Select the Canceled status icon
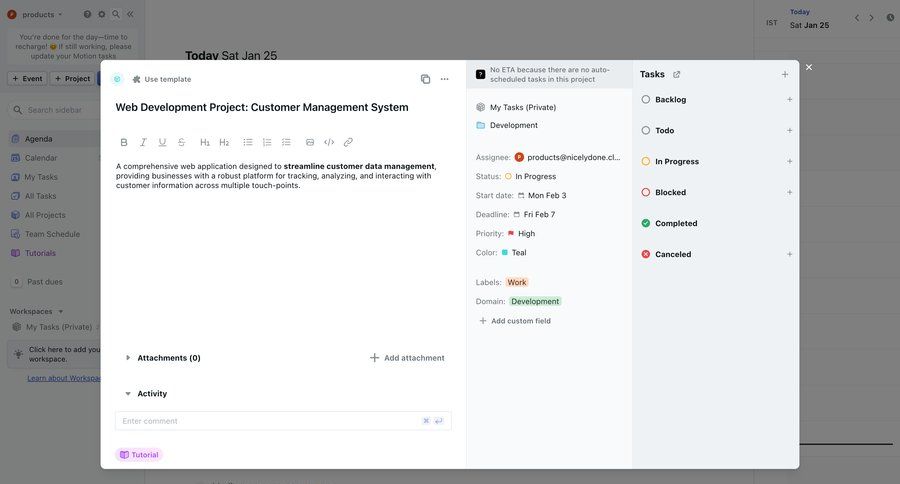The height and width of the screenshot is (484, 900). pyautogui.click(x=646, y=254)
